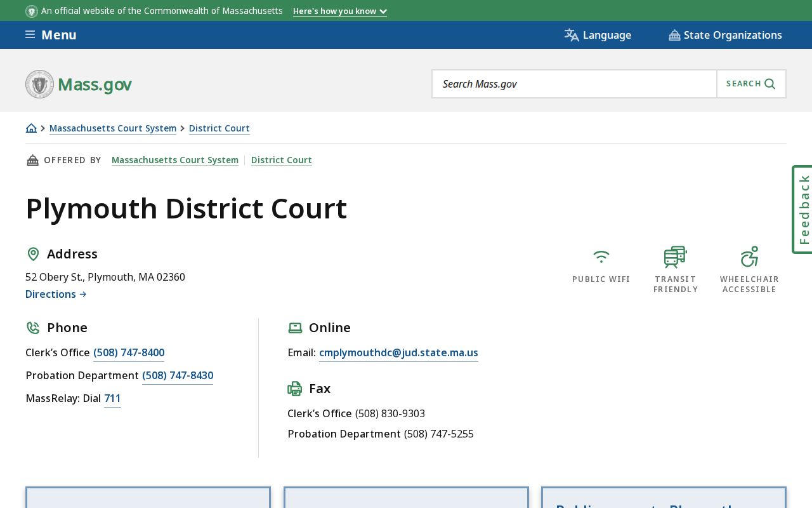Image resolution: width=812 pixels, height=508 pixels.
Task: Click the Online laptop icon
Action: 295,328
